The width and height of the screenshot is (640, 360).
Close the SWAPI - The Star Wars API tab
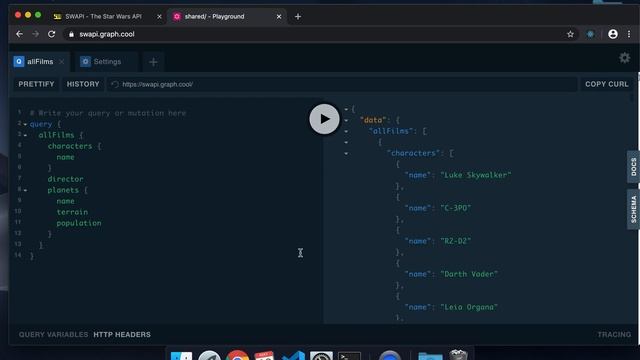(x=159, y=17)
